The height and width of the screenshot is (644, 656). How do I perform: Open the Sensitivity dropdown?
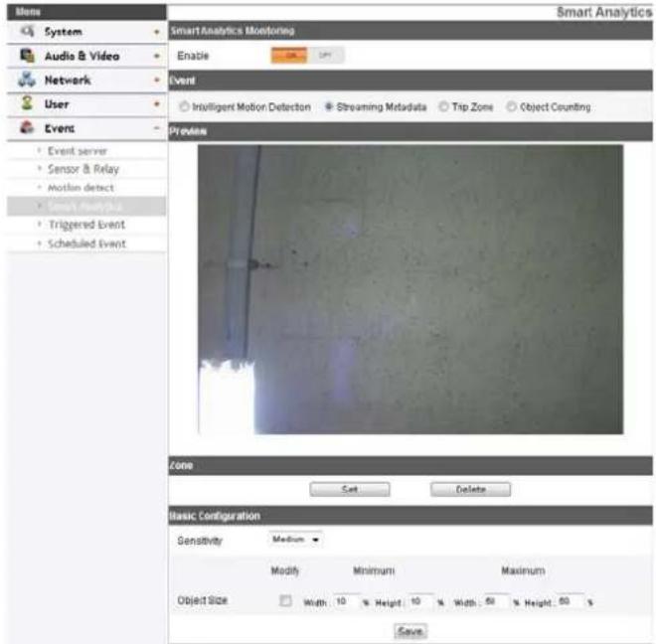coord(295,540)
